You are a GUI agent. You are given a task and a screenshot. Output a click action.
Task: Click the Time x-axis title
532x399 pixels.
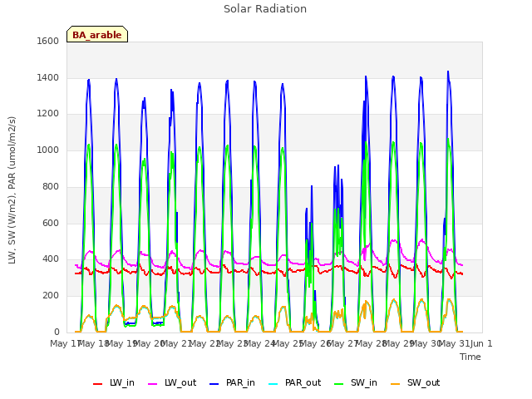470,357
